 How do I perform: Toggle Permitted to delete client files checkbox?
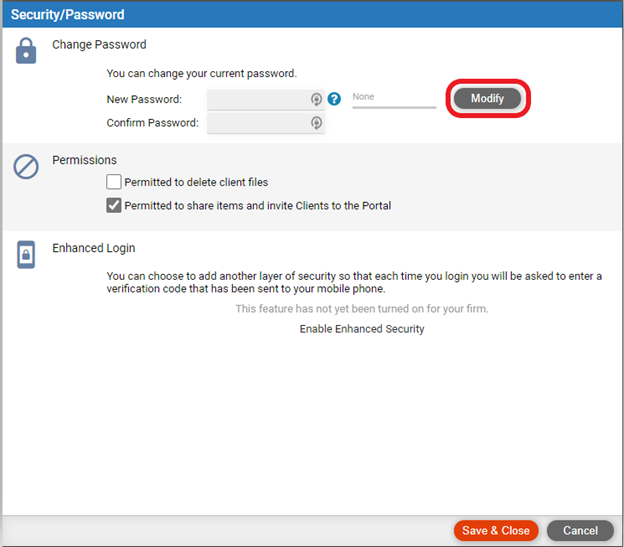tap(114, 182)
